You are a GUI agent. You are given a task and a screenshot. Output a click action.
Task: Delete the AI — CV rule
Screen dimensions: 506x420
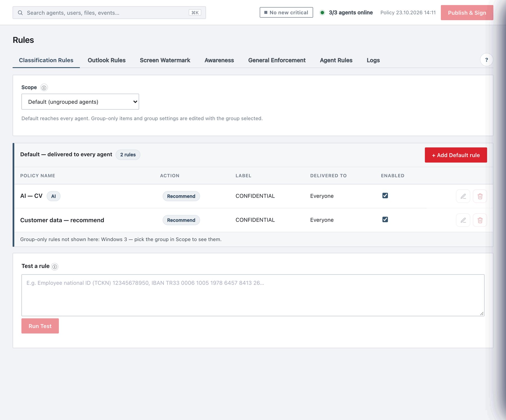pyautogui.click(x=480, y=196)
